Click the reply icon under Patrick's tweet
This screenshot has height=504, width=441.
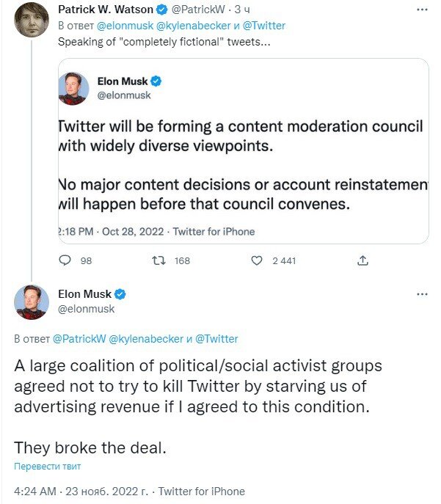(x=65, y=260)
